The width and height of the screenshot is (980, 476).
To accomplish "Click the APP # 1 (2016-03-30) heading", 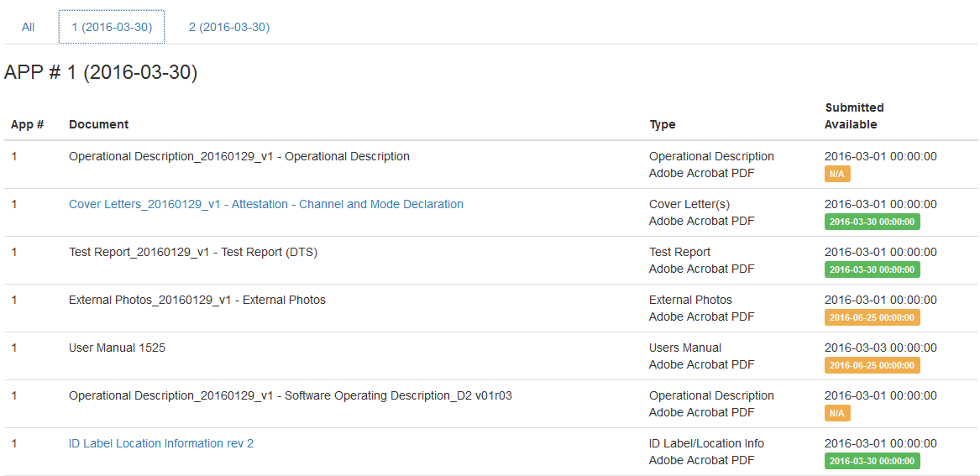I will 101,73.
